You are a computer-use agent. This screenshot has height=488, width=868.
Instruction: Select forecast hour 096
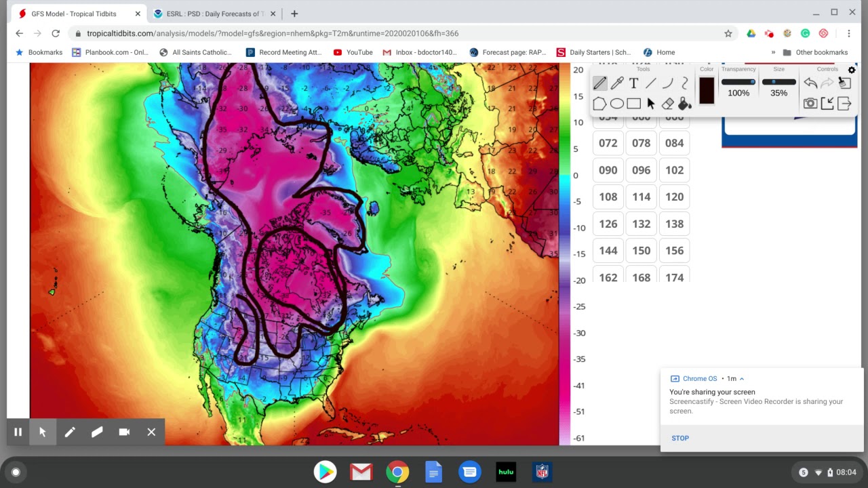[x=642, y=170]
